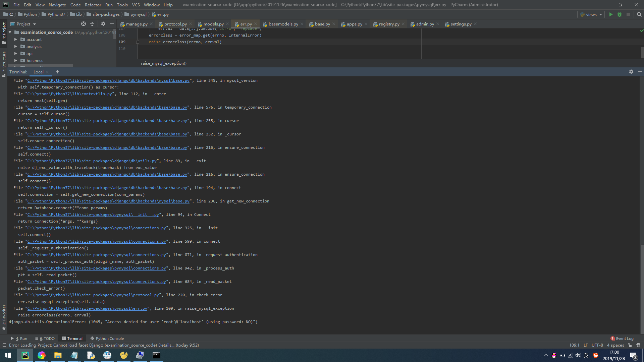Open Windows notification center
Viewport: 644px width, 362px height.
(x=634, y=355)
